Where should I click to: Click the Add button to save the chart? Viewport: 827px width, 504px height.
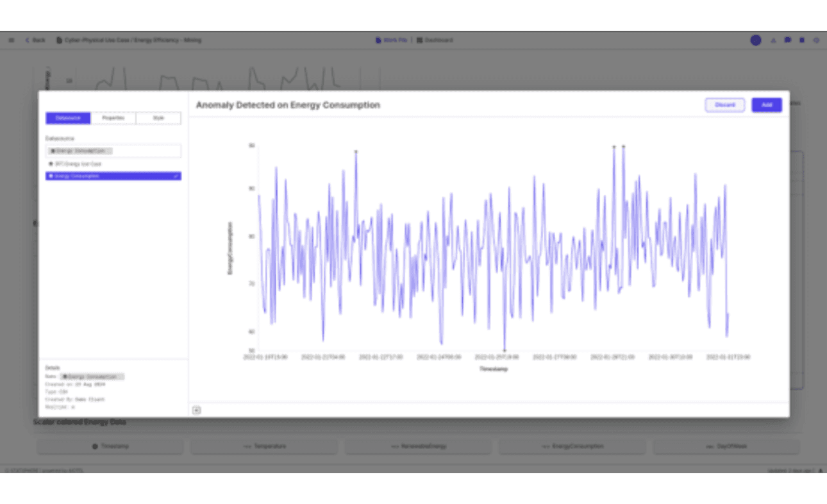click(767, 105)
